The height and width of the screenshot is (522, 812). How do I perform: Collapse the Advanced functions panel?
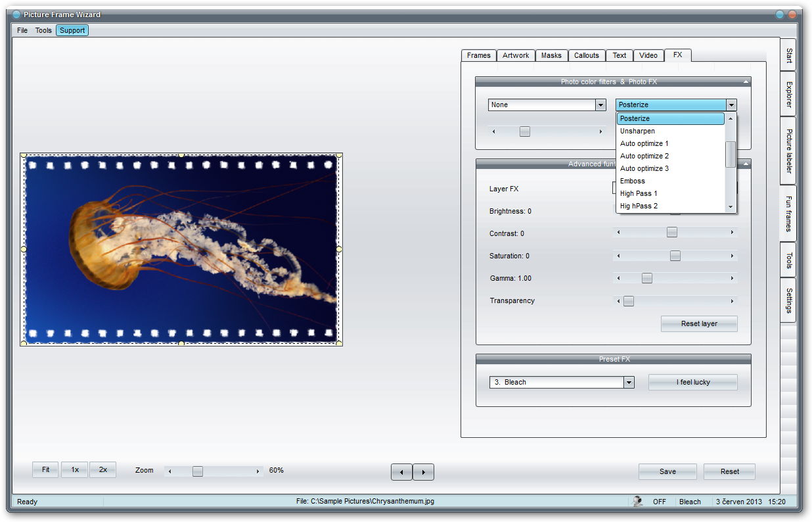746,164
